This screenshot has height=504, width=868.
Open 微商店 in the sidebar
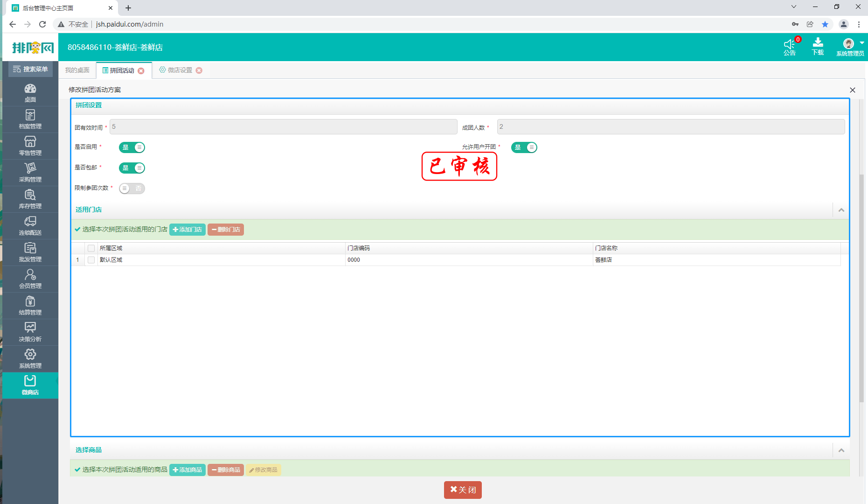[30, 385]
